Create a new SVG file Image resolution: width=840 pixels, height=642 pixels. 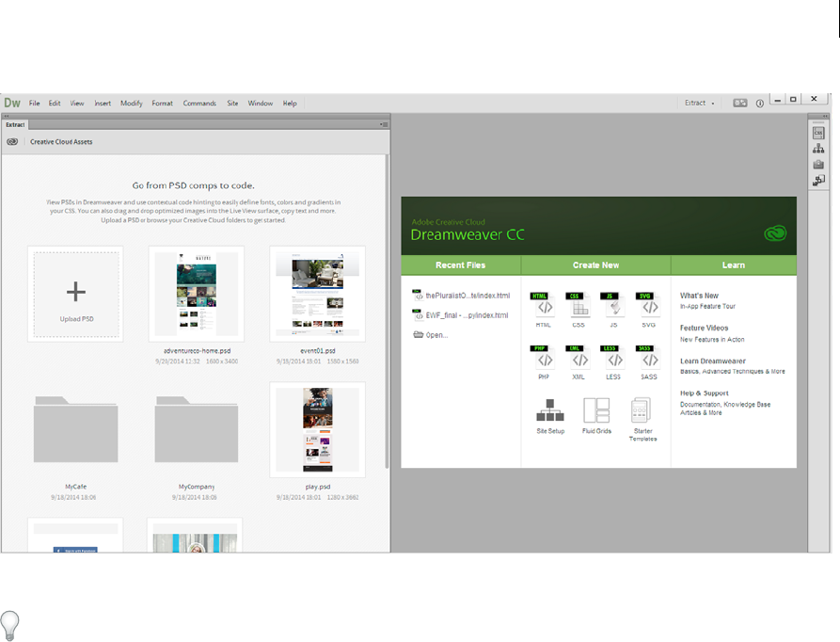pyautogui.click(x=648, y=310)
